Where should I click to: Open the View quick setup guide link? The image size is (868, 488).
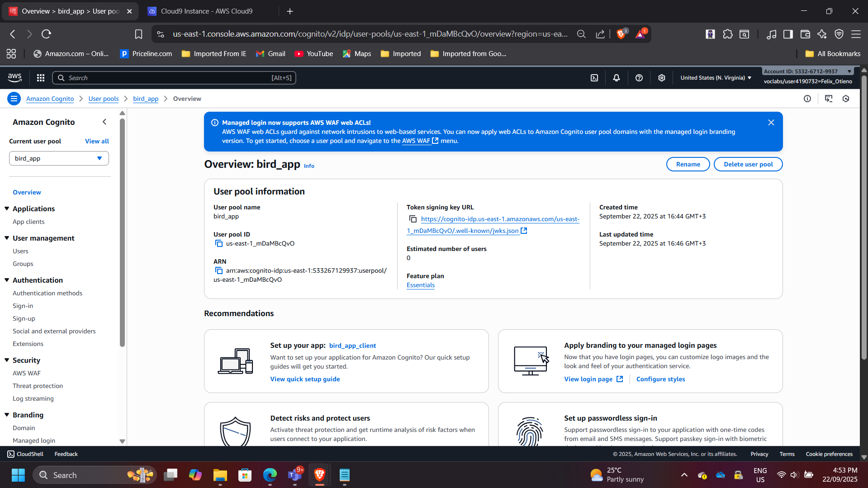(x=305, y=379)
